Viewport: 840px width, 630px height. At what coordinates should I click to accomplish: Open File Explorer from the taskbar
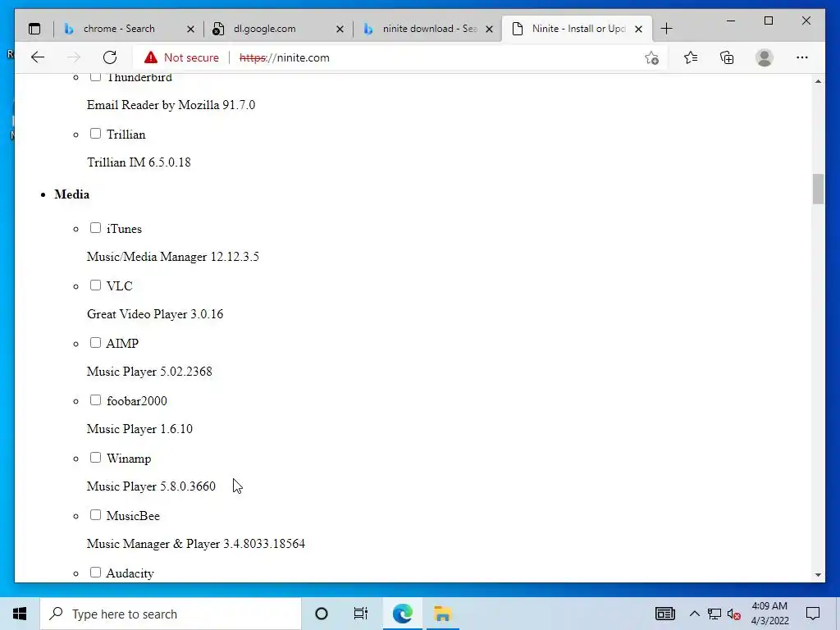click(x=442, y=614)
